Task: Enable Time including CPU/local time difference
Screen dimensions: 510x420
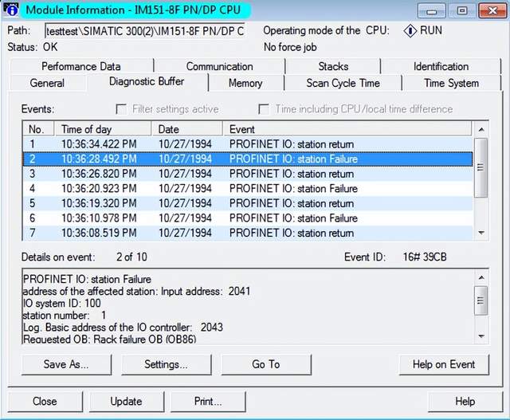Action: 264,109
